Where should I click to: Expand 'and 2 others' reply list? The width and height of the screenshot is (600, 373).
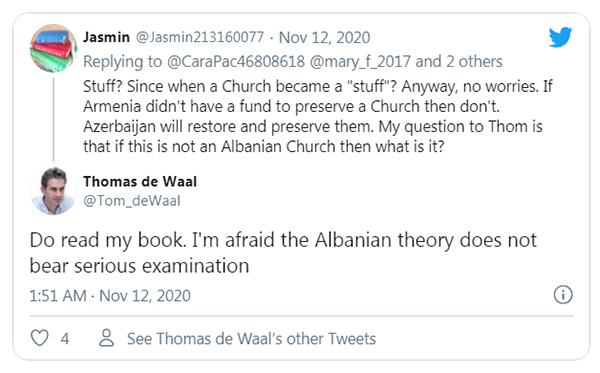(459, 61)
